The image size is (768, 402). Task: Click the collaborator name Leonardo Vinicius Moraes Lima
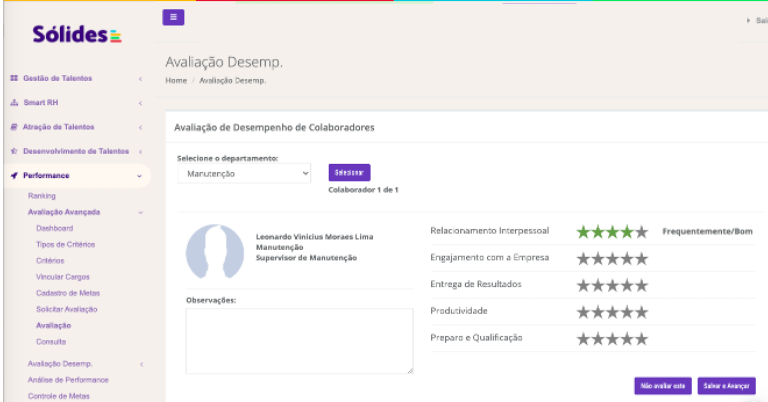pos(314,237)
